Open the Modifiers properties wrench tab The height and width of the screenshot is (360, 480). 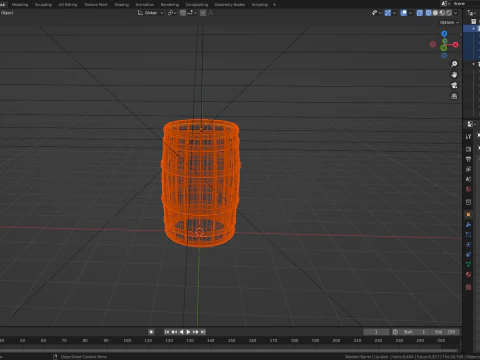point(468,225)
